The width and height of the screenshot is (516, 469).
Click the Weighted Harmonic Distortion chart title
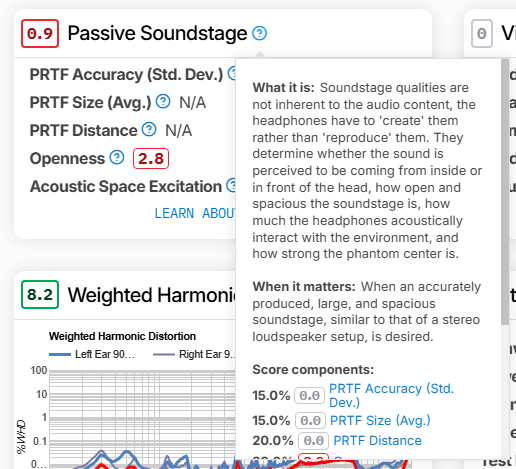coord(122,336)
